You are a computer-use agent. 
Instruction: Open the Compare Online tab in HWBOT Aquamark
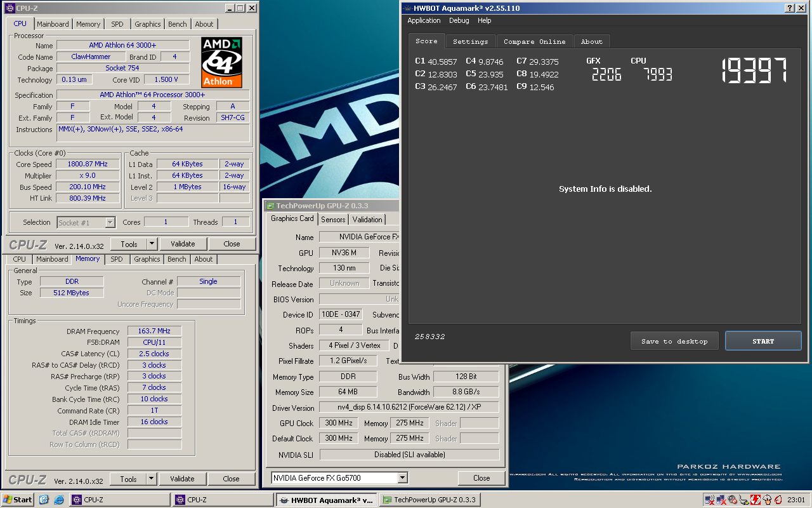[x=535, y=41]
